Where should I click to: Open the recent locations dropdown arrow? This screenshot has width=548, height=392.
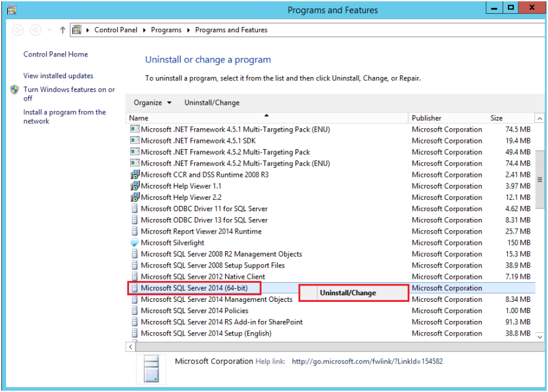click(49, 30)
